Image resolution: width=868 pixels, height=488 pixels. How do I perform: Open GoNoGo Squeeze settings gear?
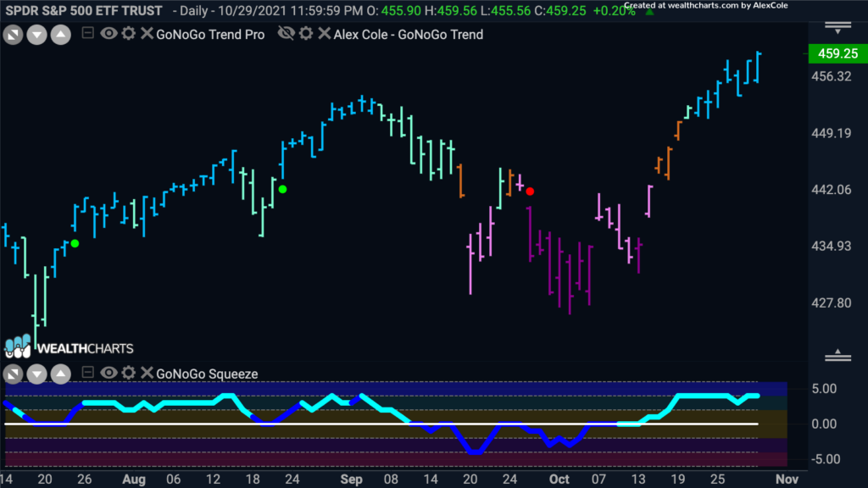(x=129, y=373)
